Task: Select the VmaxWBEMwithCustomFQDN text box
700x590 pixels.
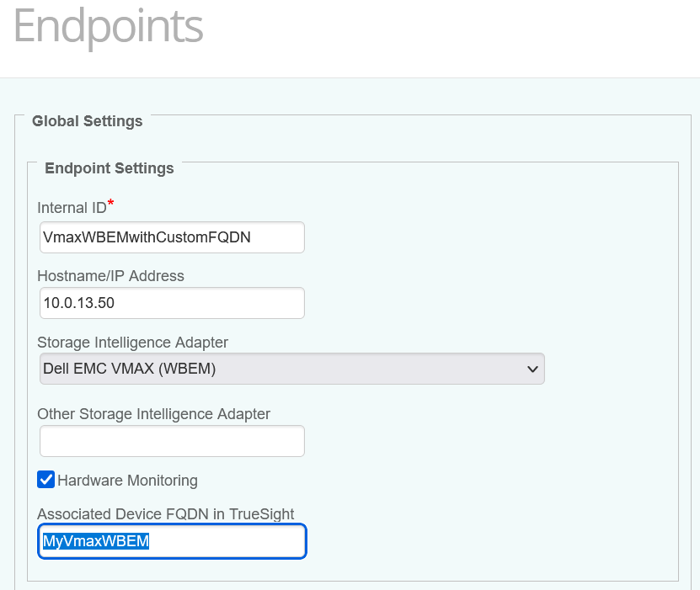Action: click(x=172, y=237)
